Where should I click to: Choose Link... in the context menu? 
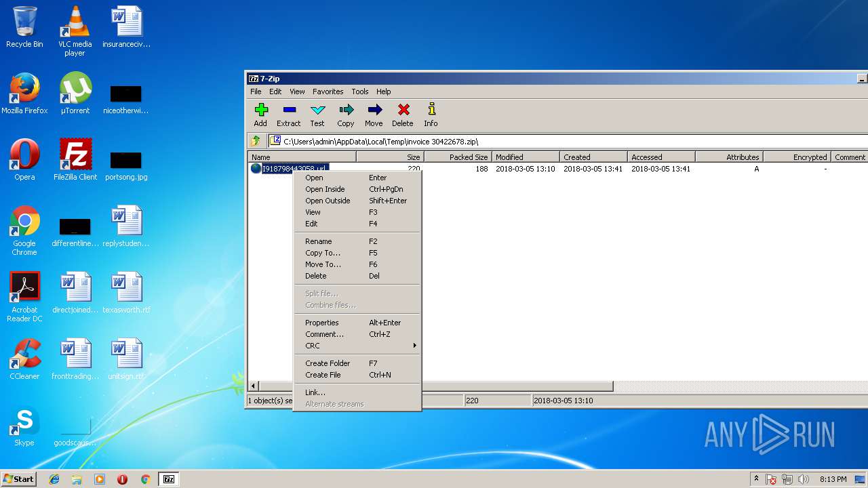357,392
